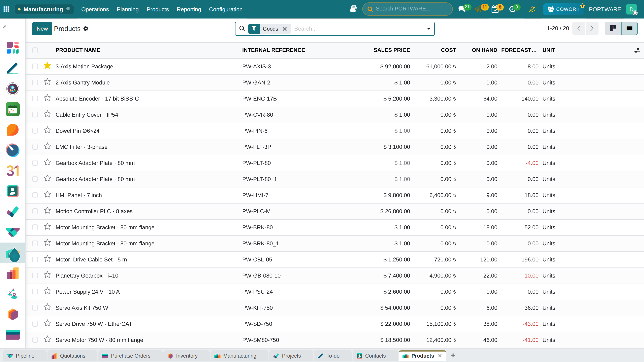Expand the collapsed sidebar chevron
The width and height of the screenshot is (644, 362).
pyautogui.click(x=5, y=26)
